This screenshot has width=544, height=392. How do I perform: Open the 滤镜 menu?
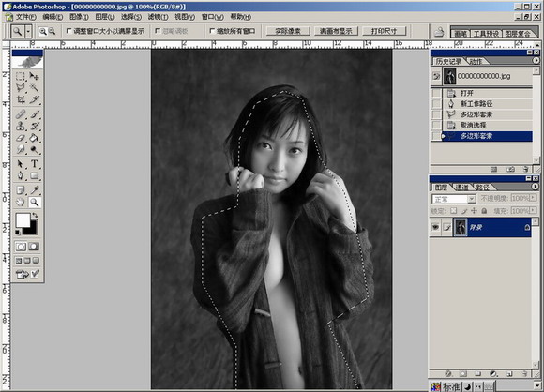tap(158, 17)
